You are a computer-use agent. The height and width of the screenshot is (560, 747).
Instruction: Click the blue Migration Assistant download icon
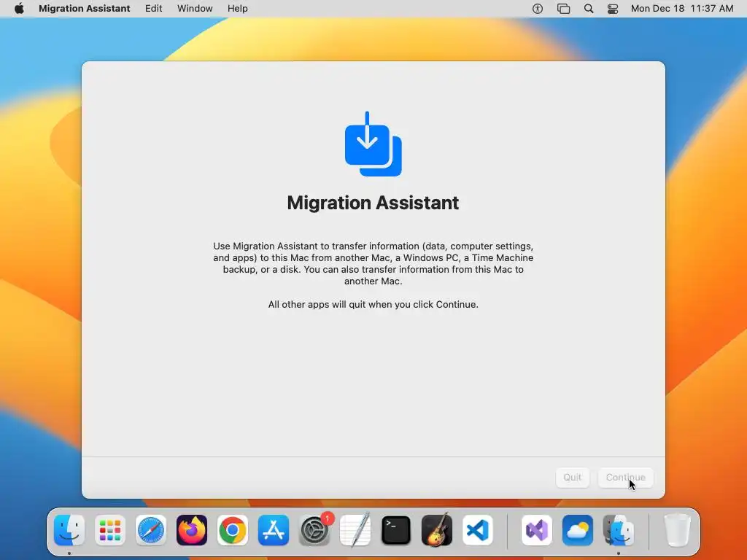point(373,144)
